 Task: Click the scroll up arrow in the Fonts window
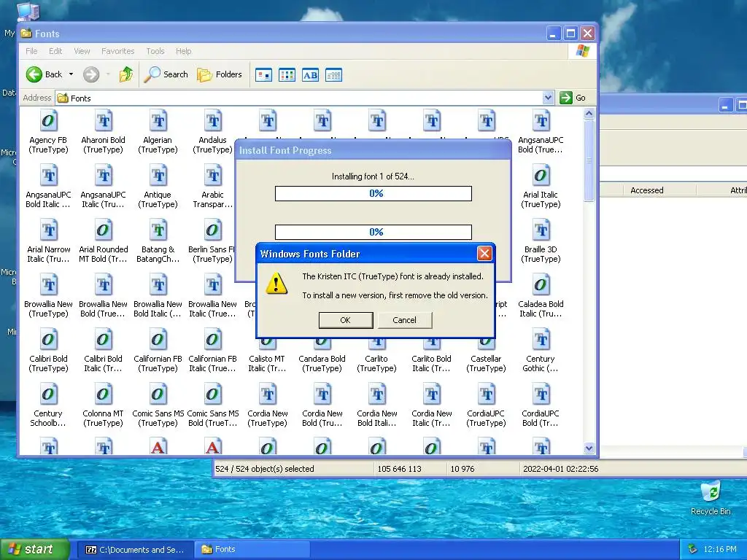(x=589, y=114)
